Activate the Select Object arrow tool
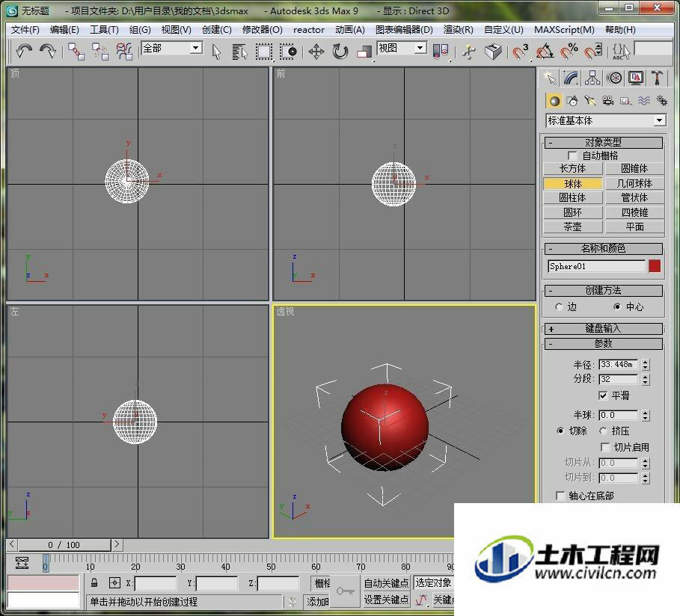The width and height of the screenshot is (680, 616). click(216, 52)
